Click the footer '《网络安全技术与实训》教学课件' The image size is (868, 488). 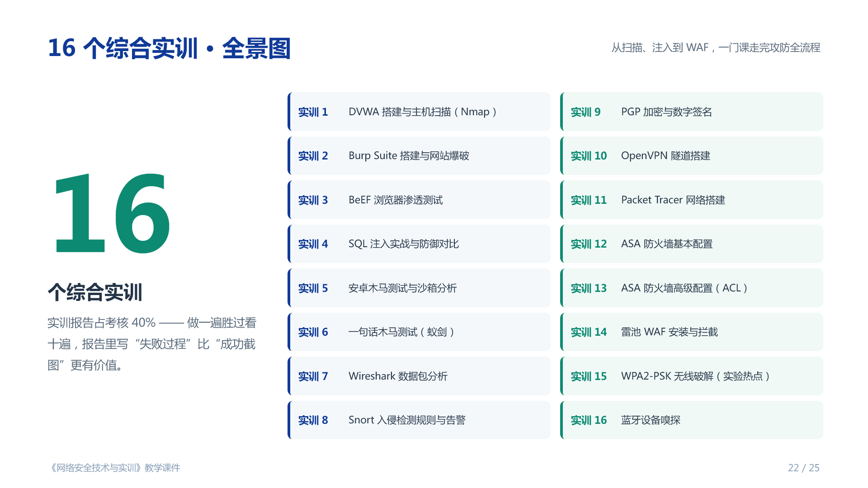(x=114, y=468)
